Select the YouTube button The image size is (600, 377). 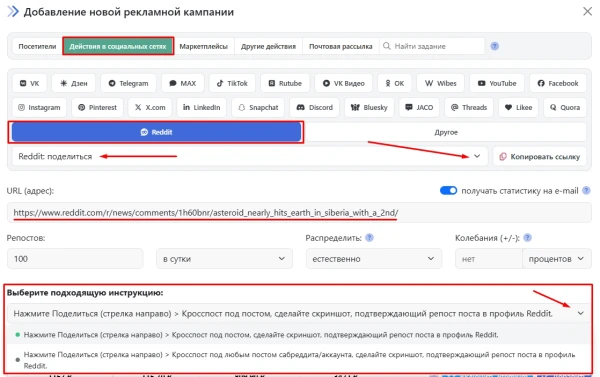point(497,83)
